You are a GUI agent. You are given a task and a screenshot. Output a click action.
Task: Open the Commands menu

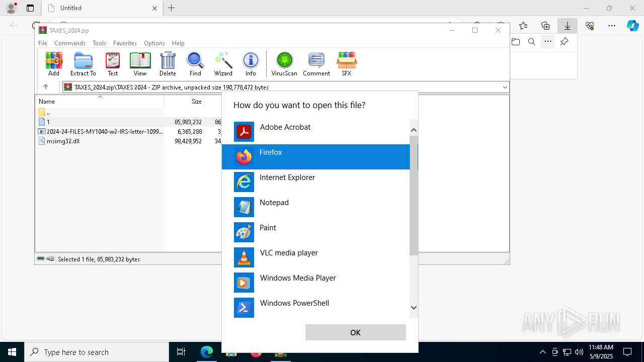(70, 43)
